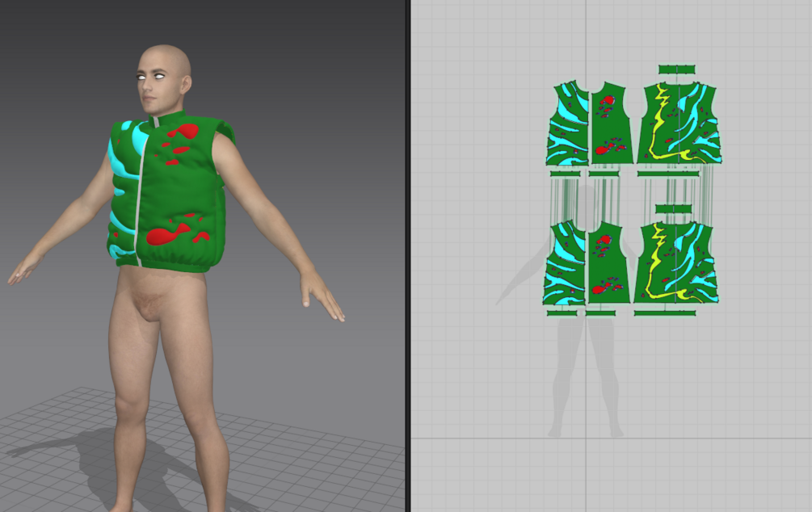
Task: Select upper-row front pattern with cyan stripes
Action: click(x=568, y=124)
